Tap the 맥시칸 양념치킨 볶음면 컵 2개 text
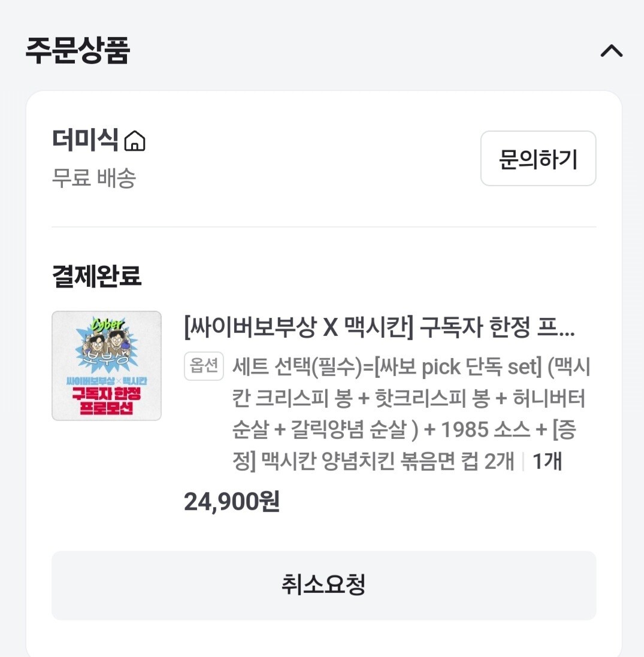 (x=388, y=461)
